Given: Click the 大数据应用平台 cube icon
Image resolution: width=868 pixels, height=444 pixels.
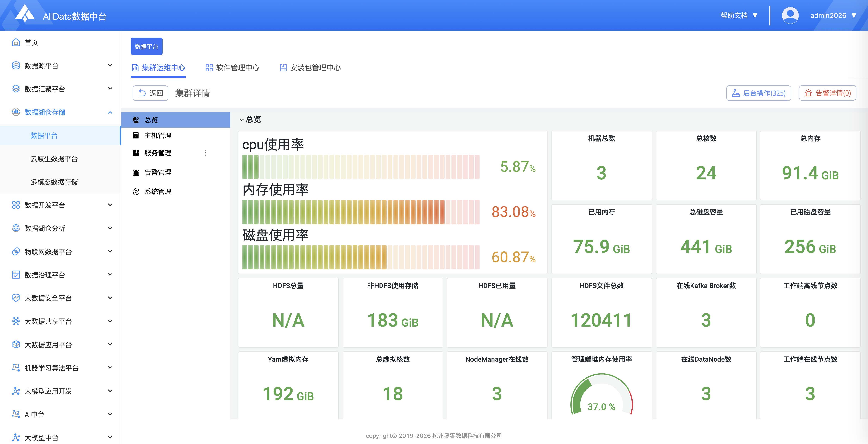Looking at the screenshot, I should pyautogui.click(x=16, y=345).
